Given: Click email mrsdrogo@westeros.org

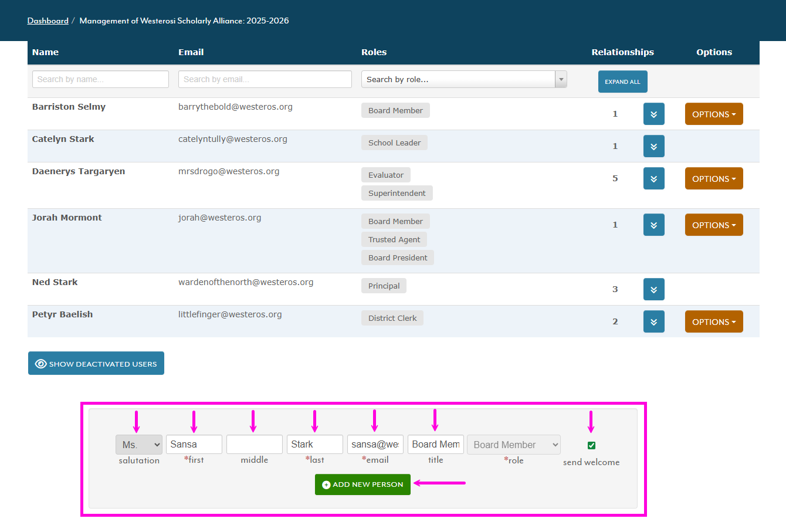Looking at the screenshot, I should 229,171.
